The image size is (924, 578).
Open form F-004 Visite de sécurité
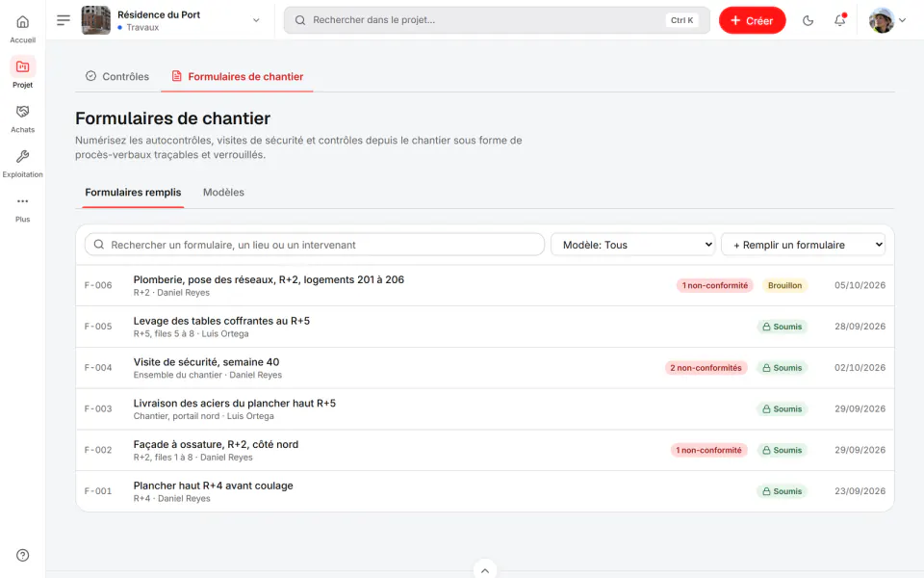click(484, 367)
